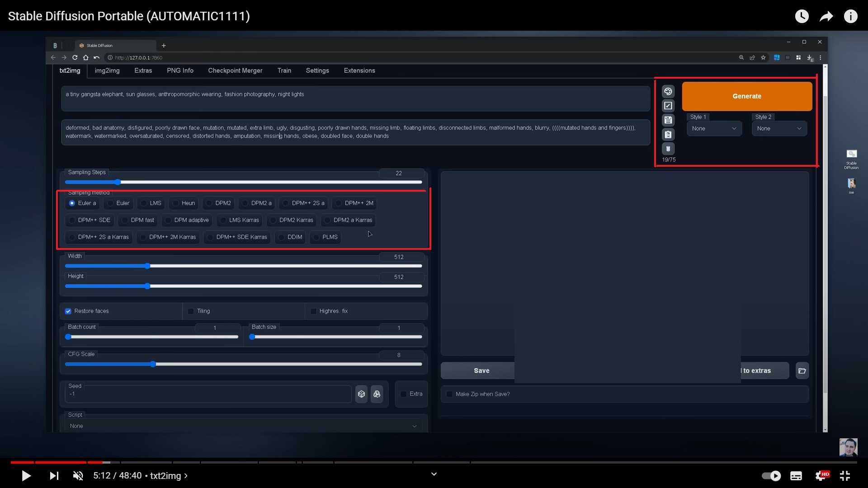Image resolution: width=868 pixels, height=488 pixels.
Task: Select the PLMS sampling method
Action: tap(325, 237)
